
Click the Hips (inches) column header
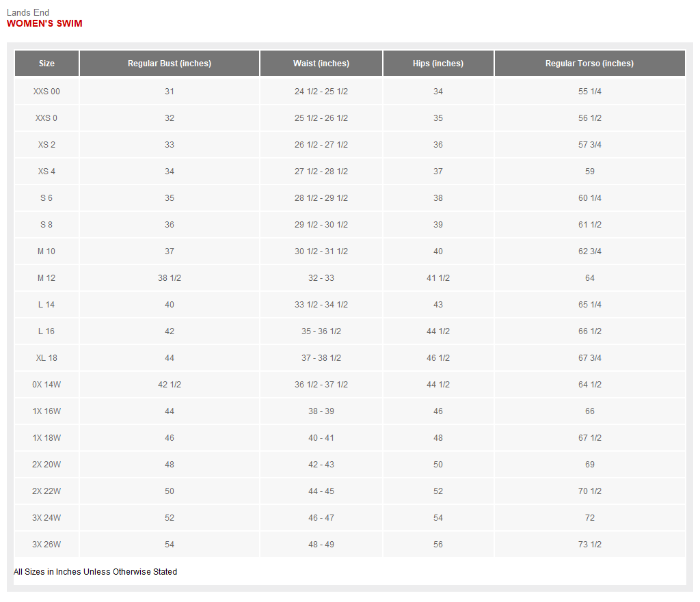pyautogui.click(x=438, y=64)
